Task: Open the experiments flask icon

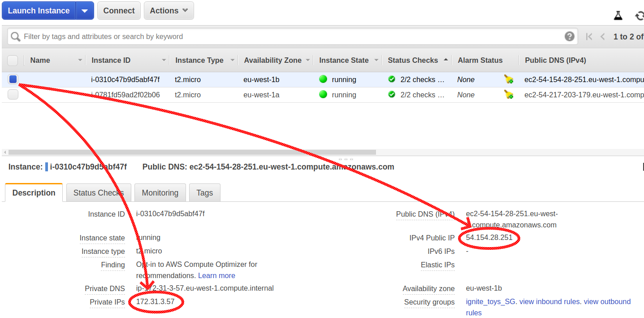Action: coord(618,16)
